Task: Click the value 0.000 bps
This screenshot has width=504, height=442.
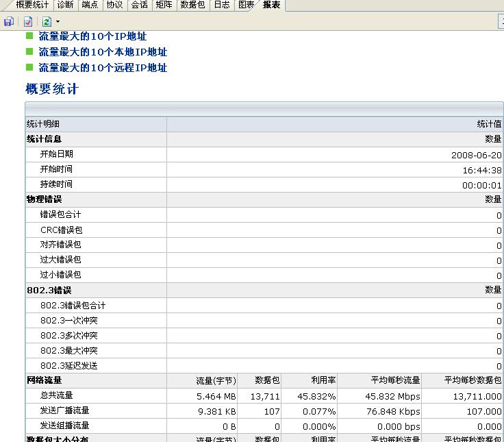Action: click(399, 427)
